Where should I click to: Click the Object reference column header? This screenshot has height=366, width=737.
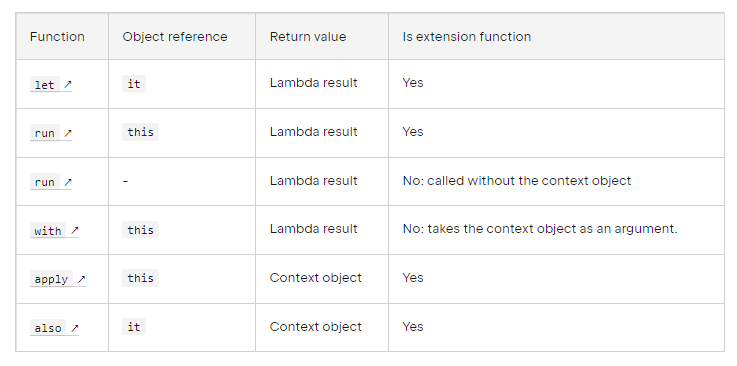175,37
